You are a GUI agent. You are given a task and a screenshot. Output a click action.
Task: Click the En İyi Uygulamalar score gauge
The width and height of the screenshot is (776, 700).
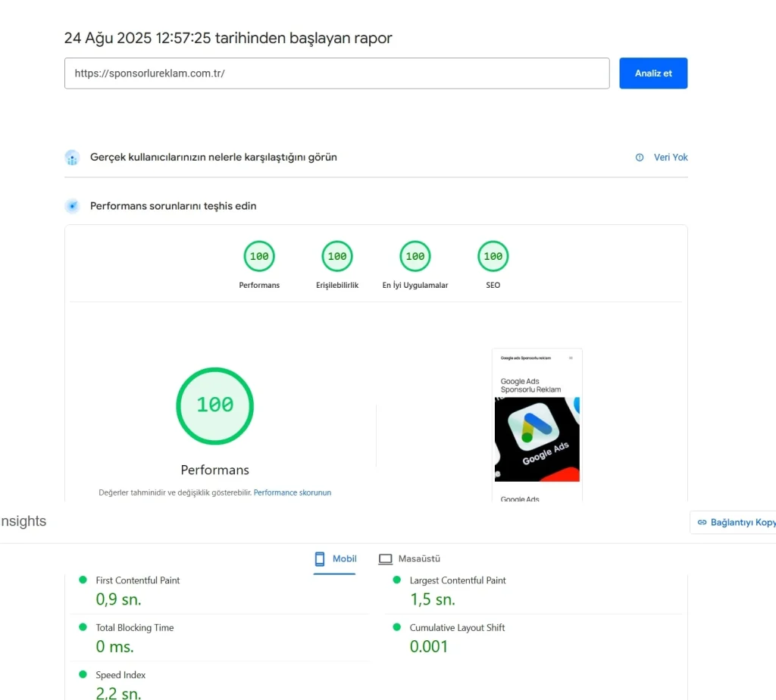point(415,256)
